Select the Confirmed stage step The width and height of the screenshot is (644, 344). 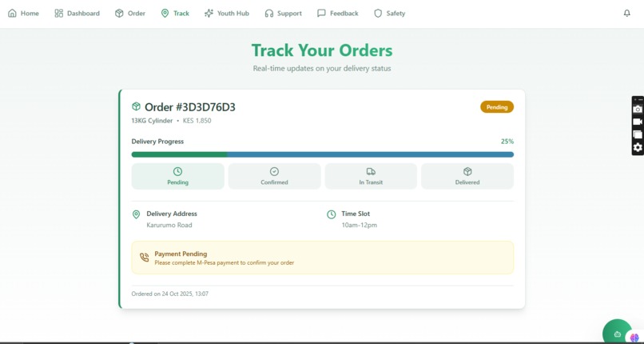coord(274,176)
